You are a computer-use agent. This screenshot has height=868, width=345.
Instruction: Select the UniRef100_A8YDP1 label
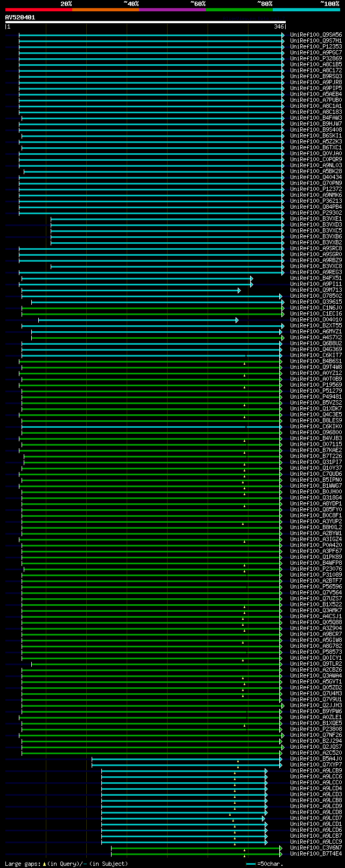pyautogui.click(x=316, y=504)
